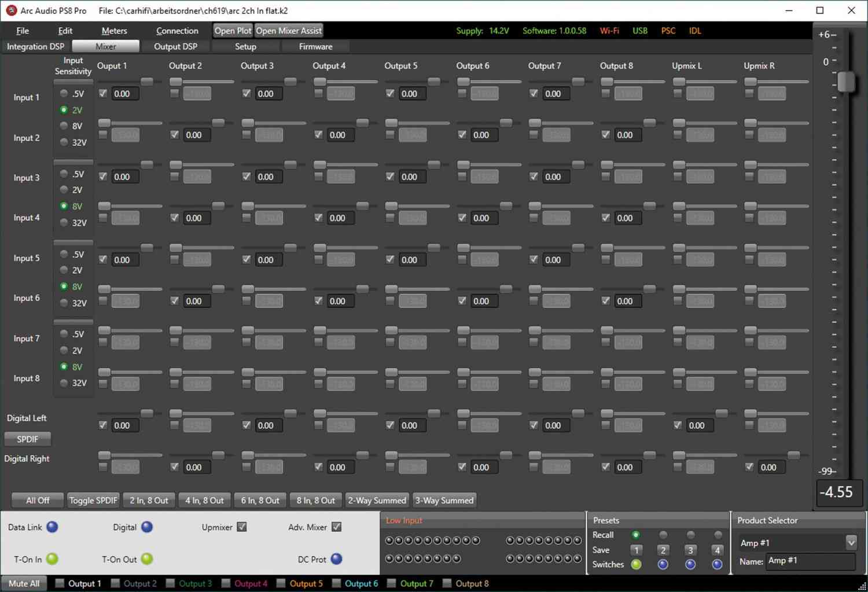The image size is (868, 592).
Task: Click the Input 1 to Output 1 gain field
Action: pyautogui.click(x=125, y=94)
